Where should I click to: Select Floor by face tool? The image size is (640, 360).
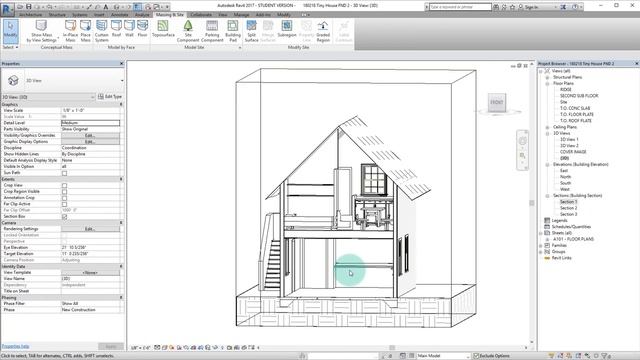click(142, 29)
